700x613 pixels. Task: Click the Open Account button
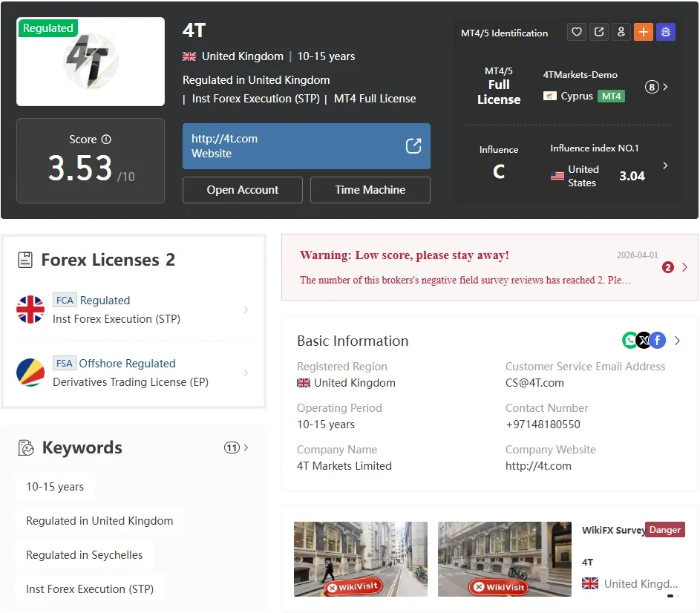pyautogui.click(x=243, y=190)
